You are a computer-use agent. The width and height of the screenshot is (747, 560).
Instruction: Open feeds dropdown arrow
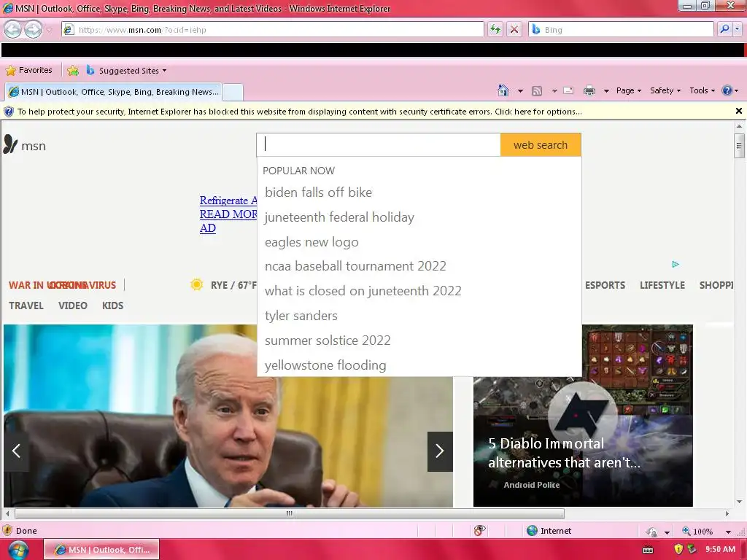554,90
